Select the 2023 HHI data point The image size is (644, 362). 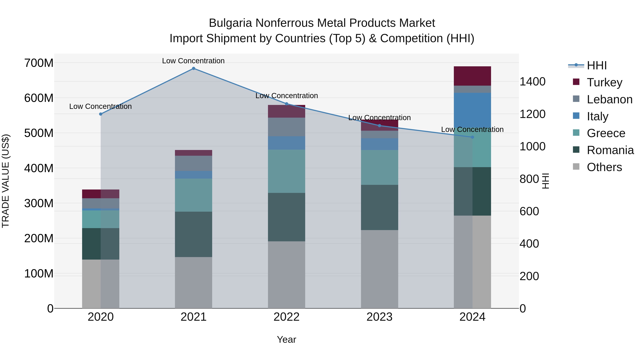click(x=379, y=126)
